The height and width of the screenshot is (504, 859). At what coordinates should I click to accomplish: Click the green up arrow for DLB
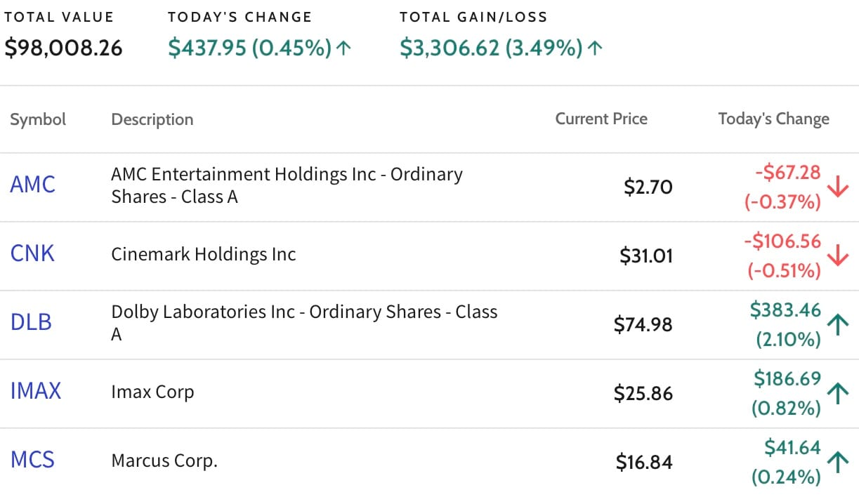837,324
